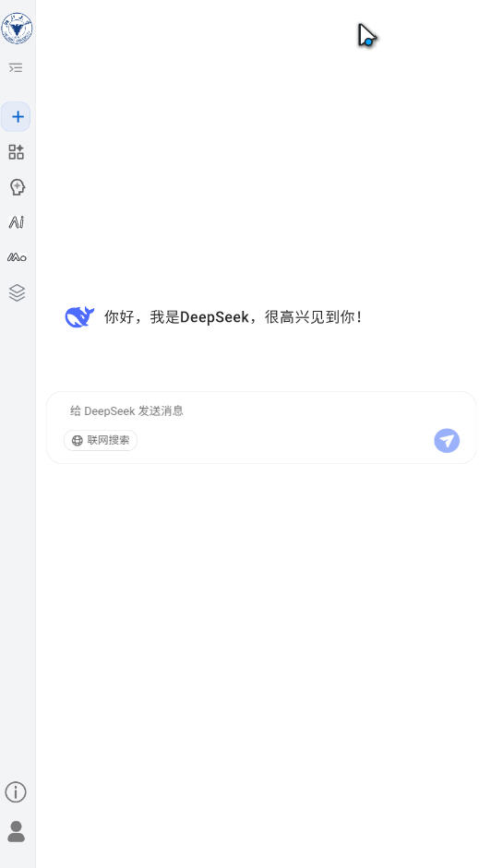
Task: Click the bold DeepSeek word in greeting
Action: coord(214,317)
